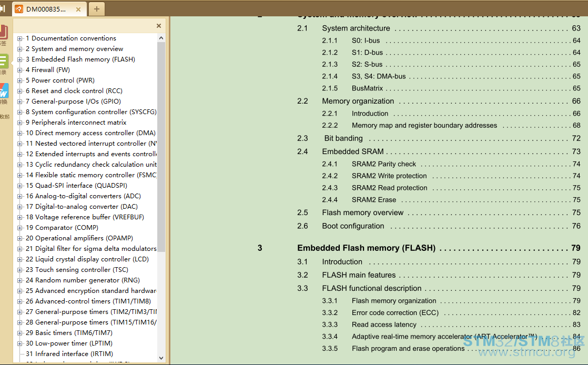Click the bookmarks panel scrollbar thumb
The height and width of the screenshot is (365, 588).
tap(161, 147)
